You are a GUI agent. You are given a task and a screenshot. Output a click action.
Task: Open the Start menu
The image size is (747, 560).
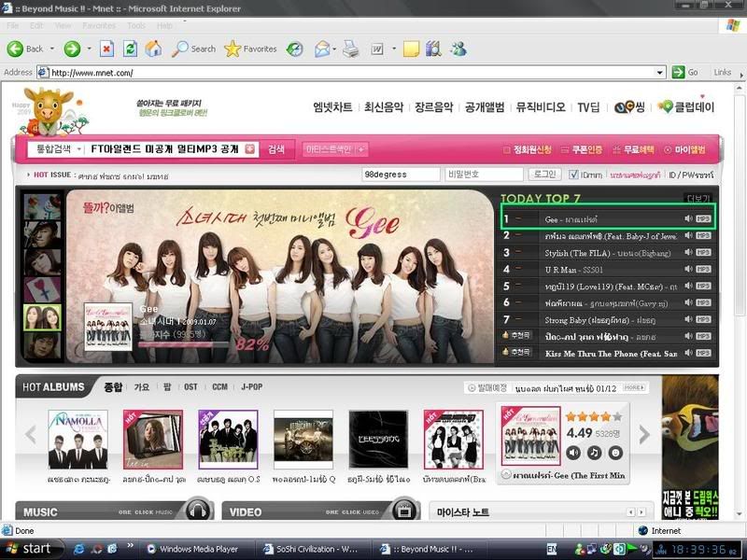tap(32, 549)
